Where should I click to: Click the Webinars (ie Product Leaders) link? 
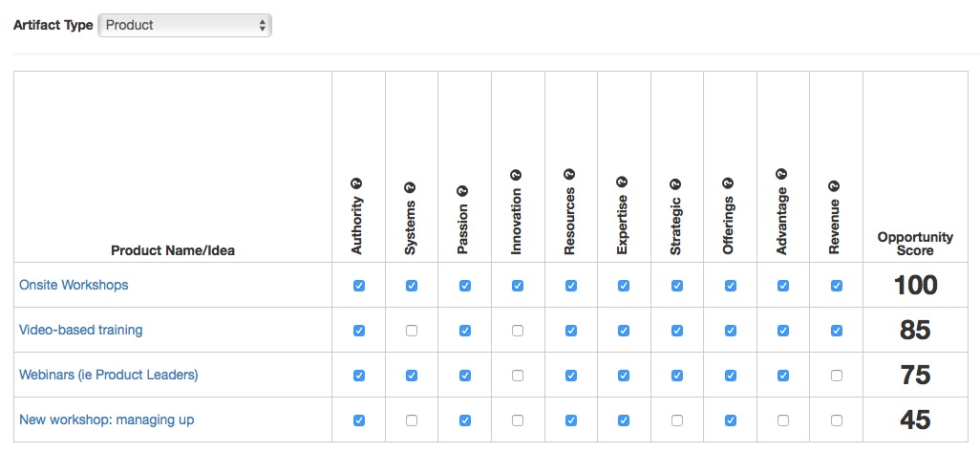pos(109,376)
